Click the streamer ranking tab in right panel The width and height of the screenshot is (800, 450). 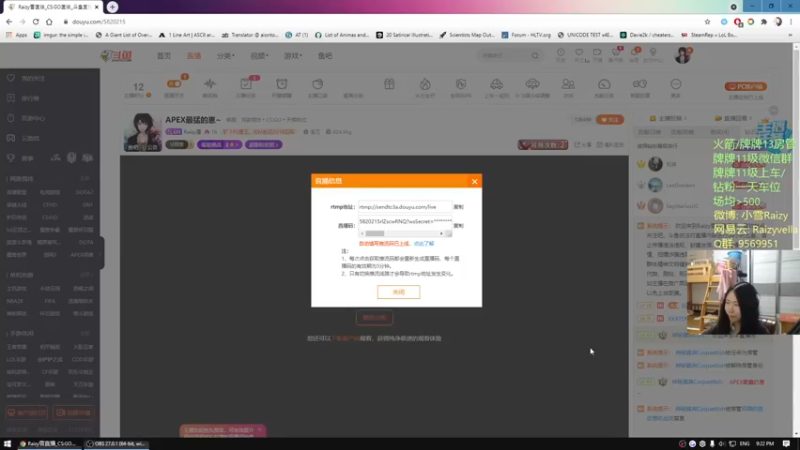(669, 118)
